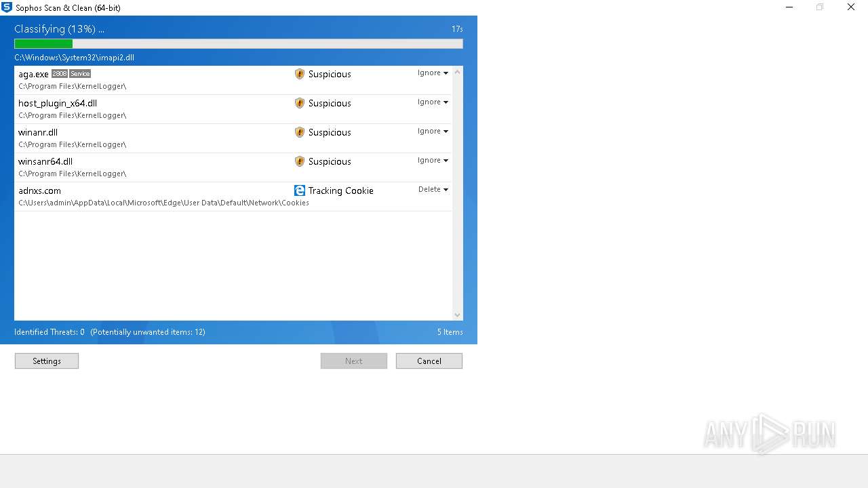The height and width of the screenshot is (488, 868).
Task: Close the Sophos Scan & Clean window
Action: (851, 7)
